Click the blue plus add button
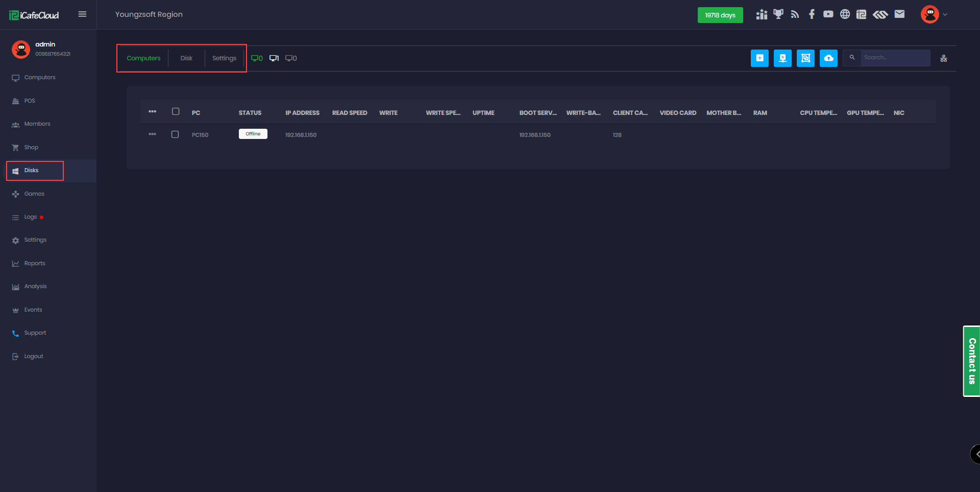980x492 pixels. click(759, 58)
